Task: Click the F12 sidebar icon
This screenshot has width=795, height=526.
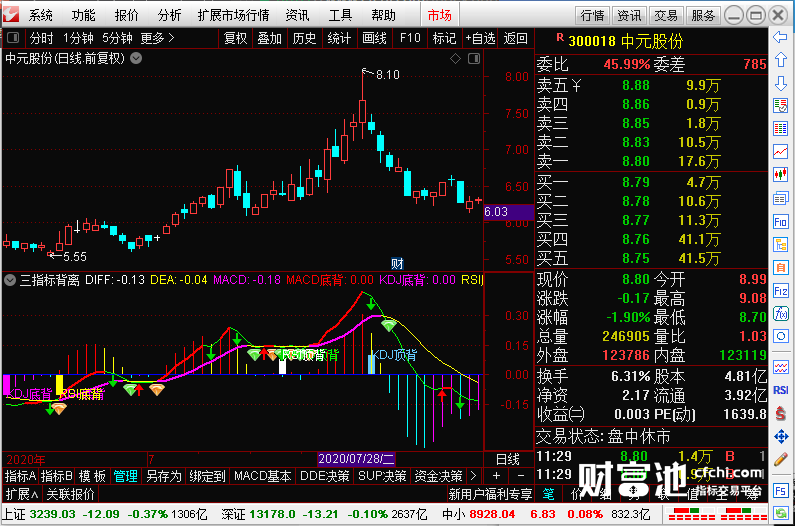Action: tap(780, 291)
